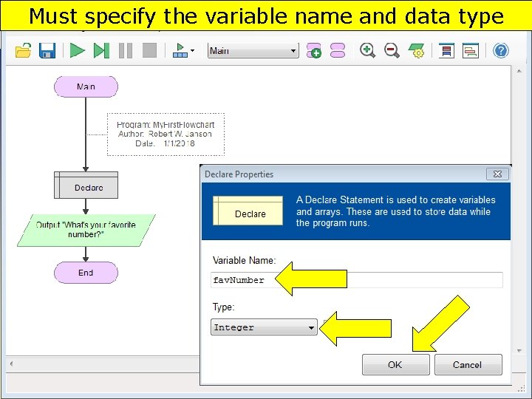Open the Main function selector dropdown
This screenshot has width=532, height=399.
[253, 50]
